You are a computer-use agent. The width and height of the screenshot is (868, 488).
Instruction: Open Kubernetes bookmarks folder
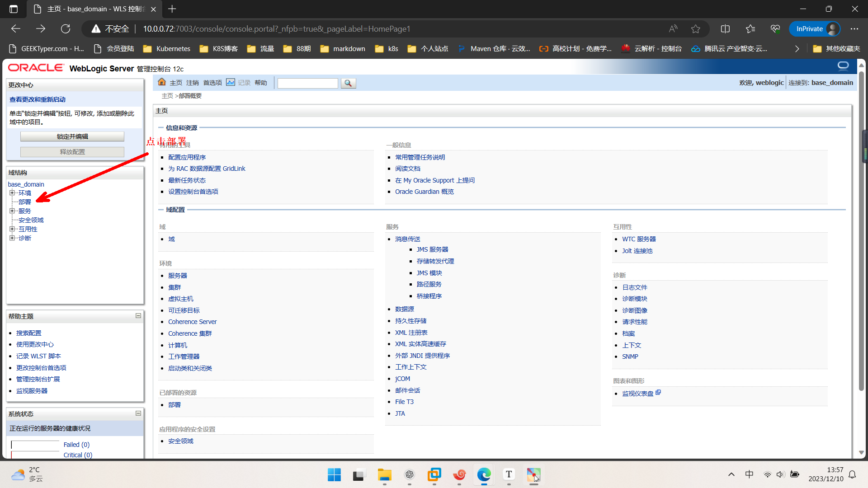click(166, 49)
